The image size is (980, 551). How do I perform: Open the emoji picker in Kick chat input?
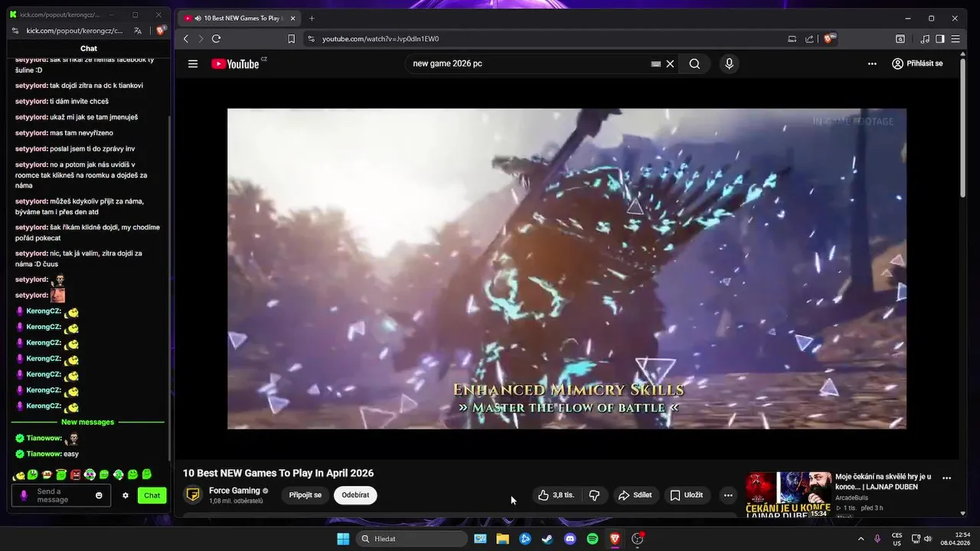99,495
